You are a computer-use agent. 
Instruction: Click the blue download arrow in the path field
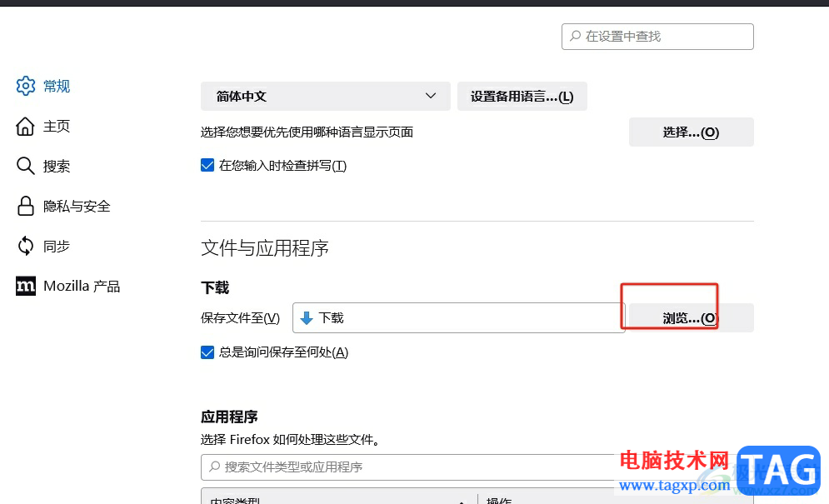(x=307, y=317)
